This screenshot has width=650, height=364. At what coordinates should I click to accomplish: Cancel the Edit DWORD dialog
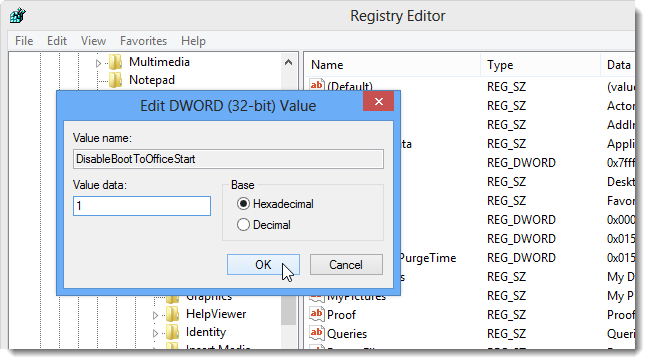346,265
